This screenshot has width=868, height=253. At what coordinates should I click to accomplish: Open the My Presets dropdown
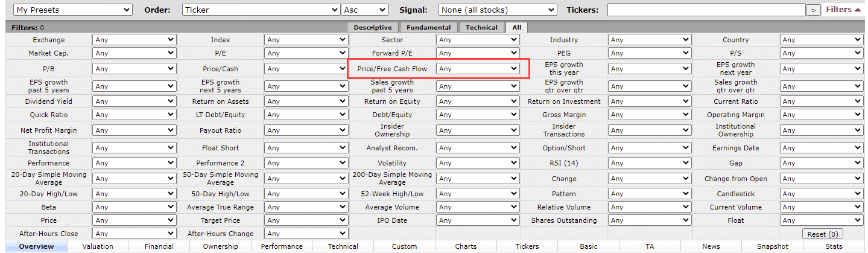pos(72,10)
